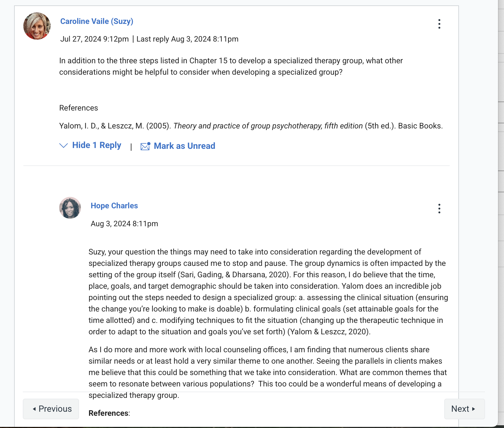Click the Hide 1 Reply link

(x=96, y=145)
